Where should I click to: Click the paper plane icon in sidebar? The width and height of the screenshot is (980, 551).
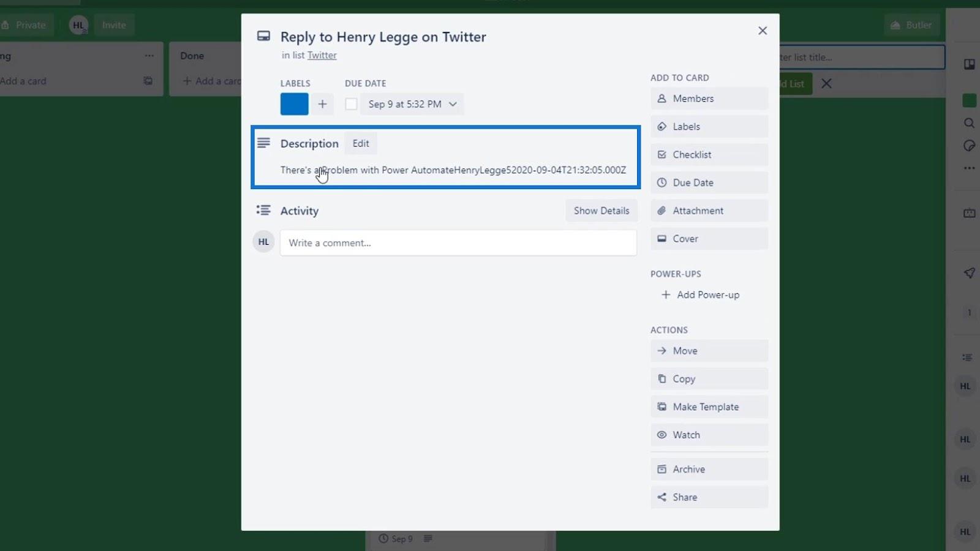pyautogui.click(x=969, y=273)
